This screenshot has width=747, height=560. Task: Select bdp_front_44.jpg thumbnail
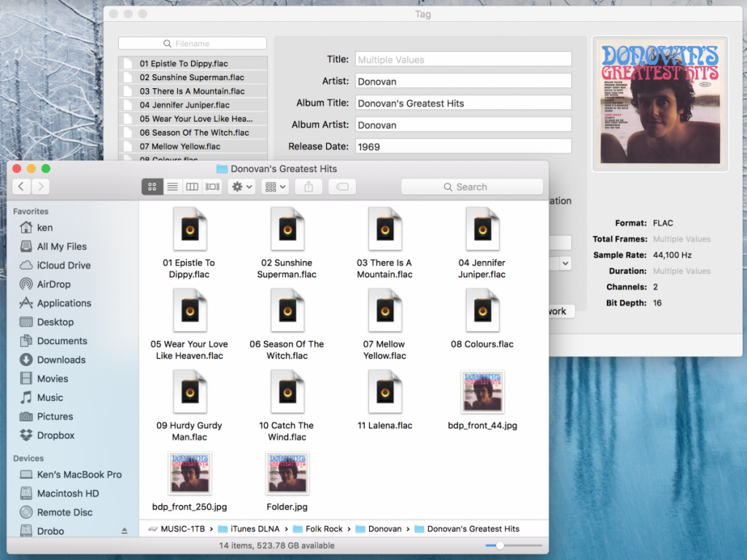tap(483, 392)
